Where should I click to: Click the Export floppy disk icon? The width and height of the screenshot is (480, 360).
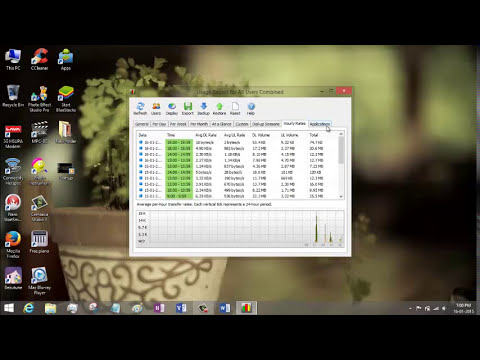pos(188,108)
